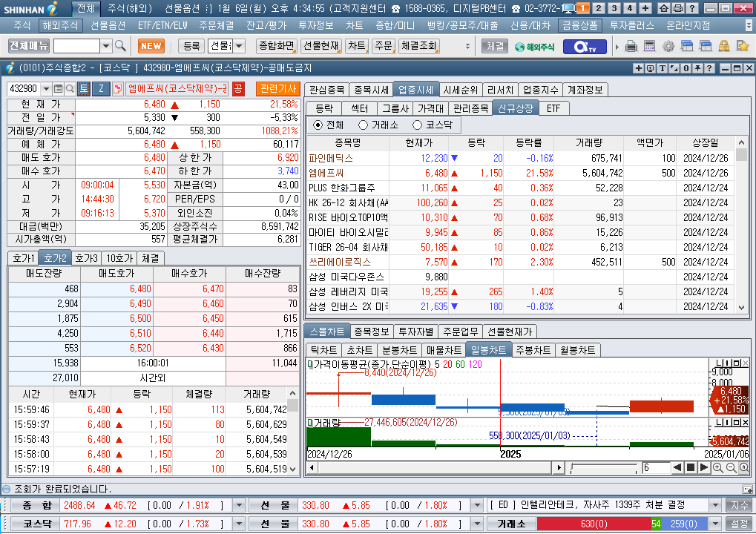
Task: Open the stock list icon next to code 432980
Action: [x=58, y=89]
